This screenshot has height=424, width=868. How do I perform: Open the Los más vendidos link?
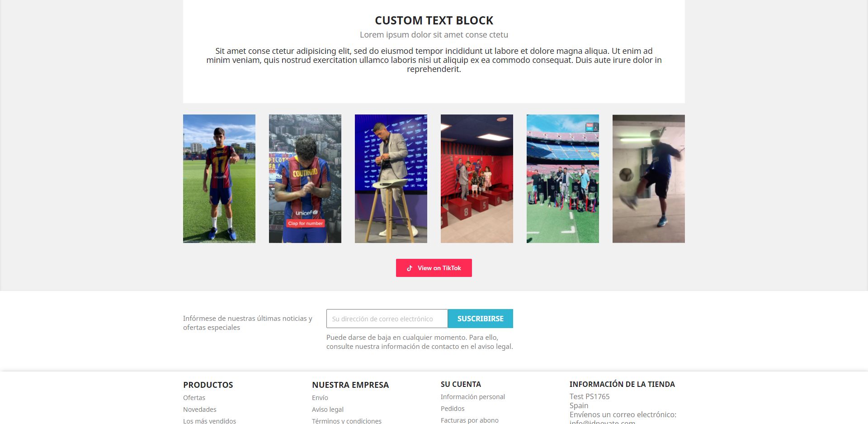[209, 421]
